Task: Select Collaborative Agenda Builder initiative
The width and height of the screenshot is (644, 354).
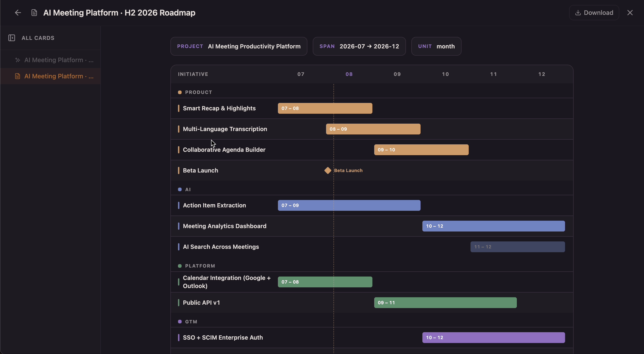Action: point(224,150)
